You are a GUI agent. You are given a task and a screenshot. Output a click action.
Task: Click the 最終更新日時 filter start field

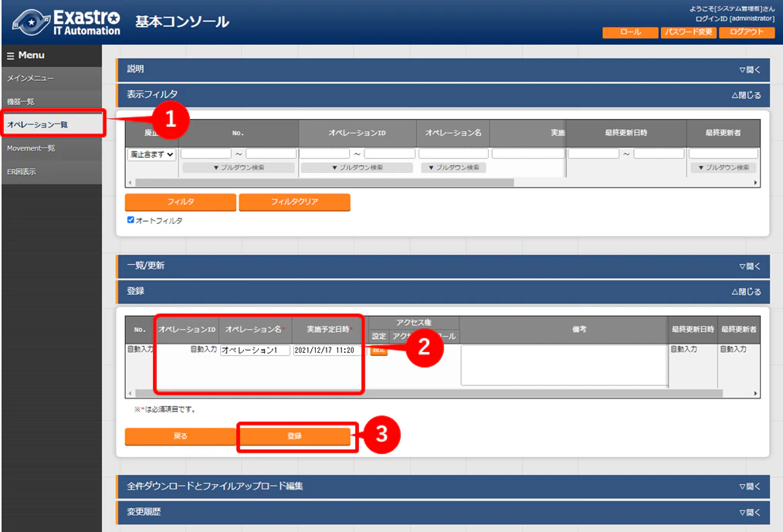click(594, 154)
